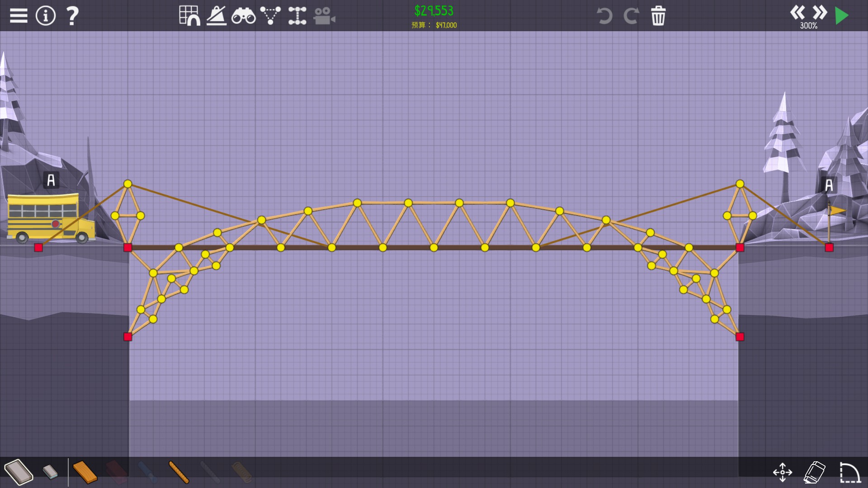Redo the last undone action
Image resolution: width=868 pixels, height=488 pixels.
631,16
